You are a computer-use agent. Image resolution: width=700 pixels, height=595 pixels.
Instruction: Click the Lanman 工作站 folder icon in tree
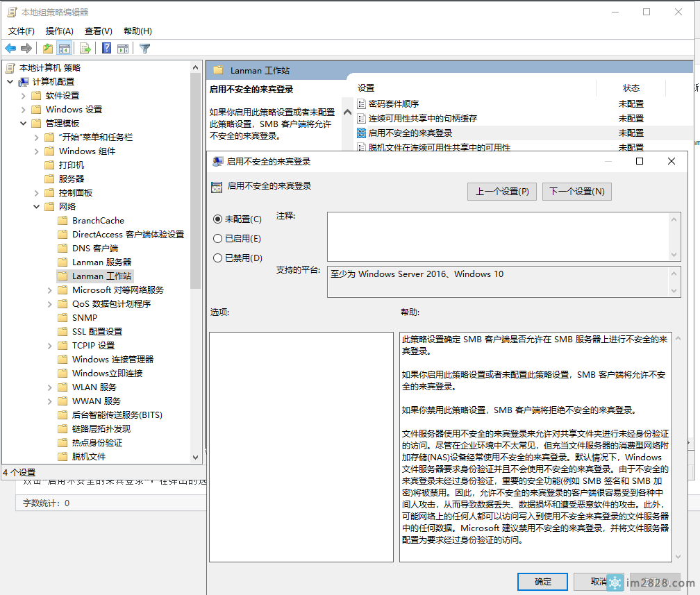click(63, 276)
